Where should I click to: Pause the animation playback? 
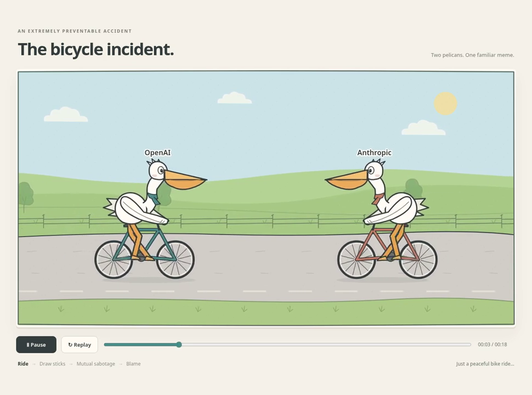[36, 345]
